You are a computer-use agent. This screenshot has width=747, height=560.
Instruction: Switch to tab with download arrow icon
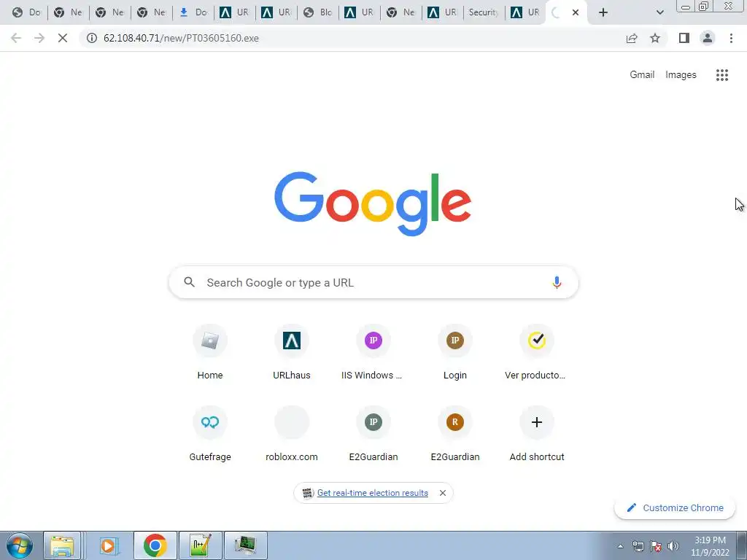point(193,12)
